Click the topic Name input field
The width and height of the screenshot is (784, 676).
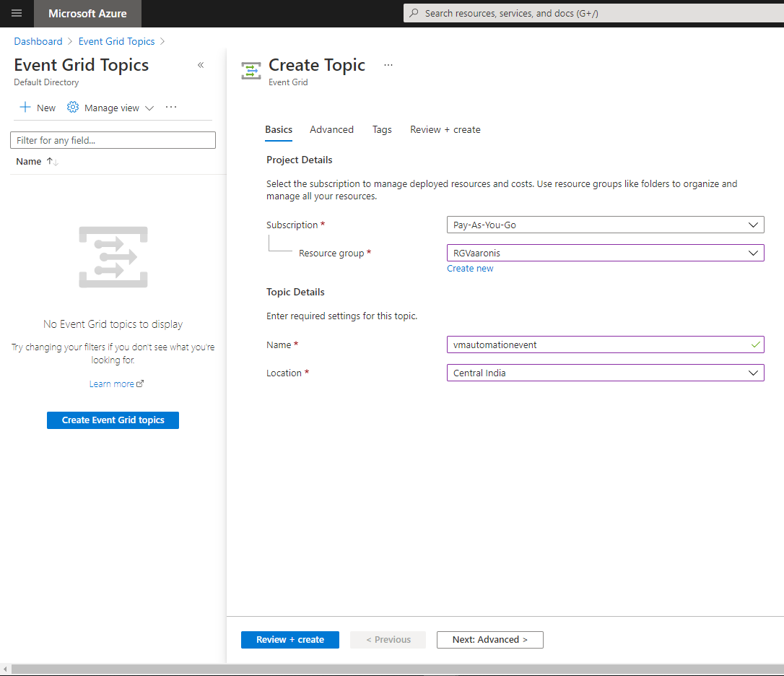606,344
